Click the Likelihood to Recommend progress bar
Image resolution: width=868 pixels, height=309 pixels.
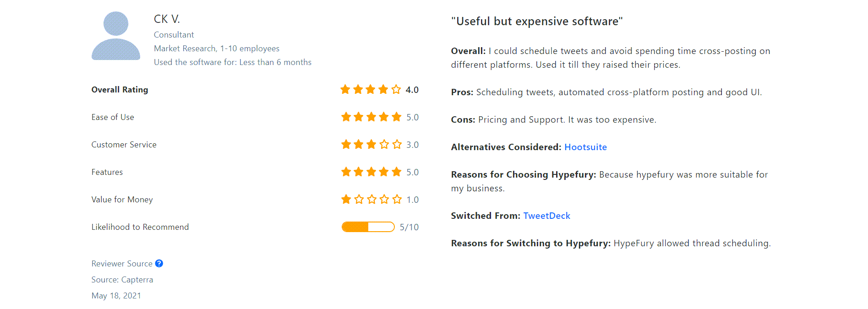(x=368, y=227)
